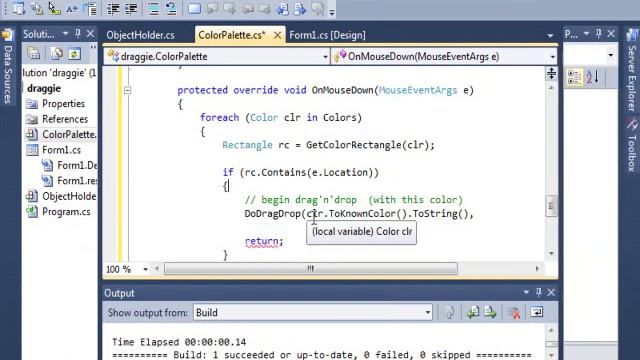Click Categorized view in Properties panel
Screen dimensions: 640x360
[574, 77]
